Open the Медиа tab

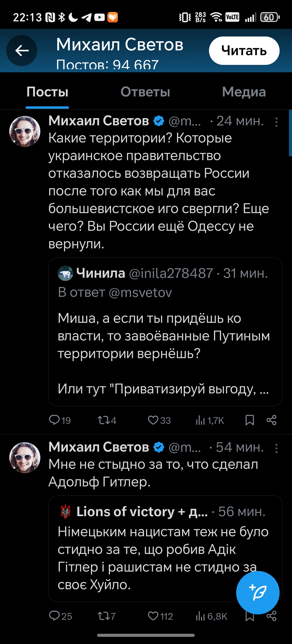click(x=244, y=92)
